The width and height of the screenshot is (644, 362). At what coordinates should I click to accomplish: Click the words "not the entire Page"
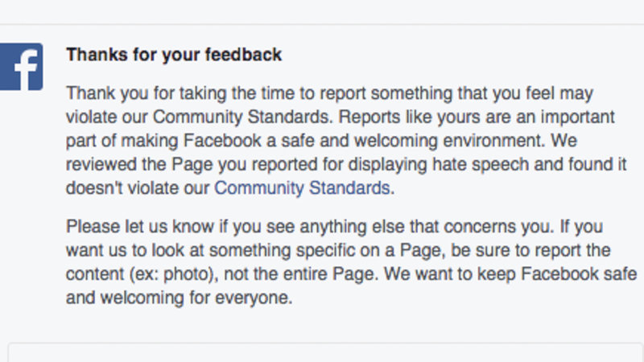point(303,274)
